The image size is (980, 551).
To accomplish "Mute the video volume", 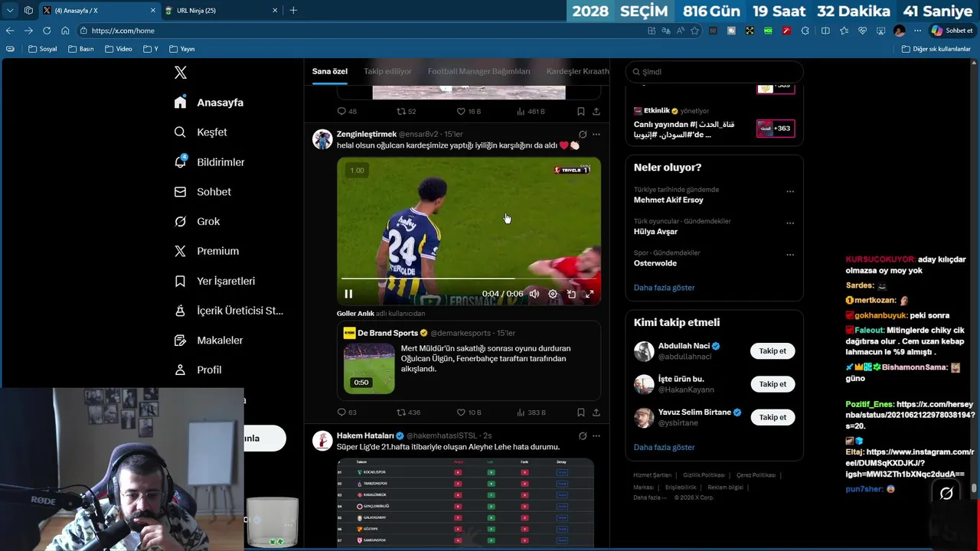I will click(534, 294).
